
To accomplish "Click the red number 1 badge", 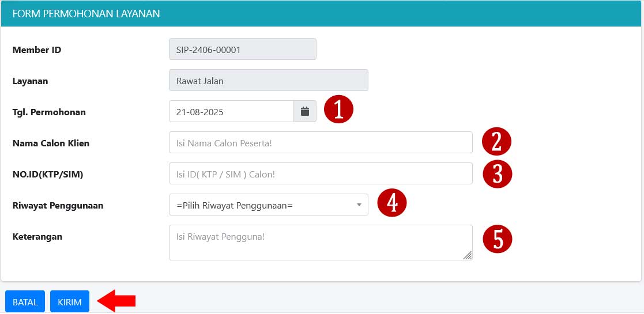I will click(338, 109).
